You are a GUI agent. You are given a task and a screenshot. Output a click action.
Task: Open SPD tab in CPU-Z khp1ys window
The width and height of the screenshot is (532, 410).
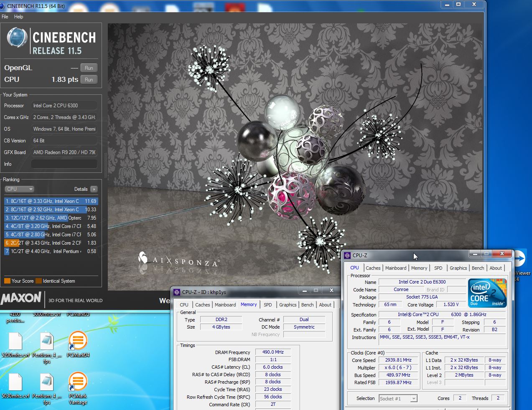[268, 305]
